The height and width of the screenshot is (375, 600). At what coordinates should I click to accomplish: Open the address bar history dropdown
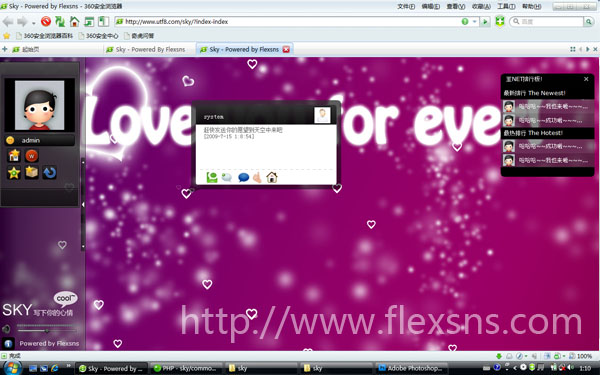point(474,22)
